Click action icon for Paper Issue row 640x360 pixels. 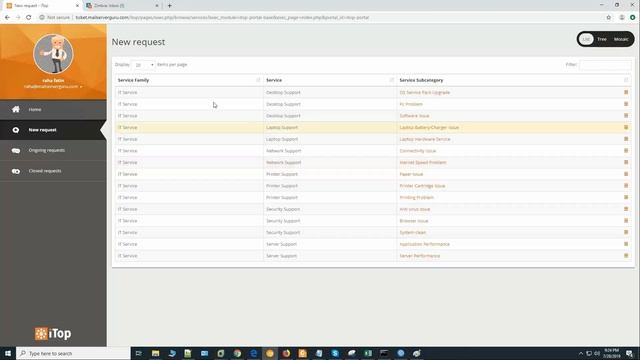tap(626, 174)
